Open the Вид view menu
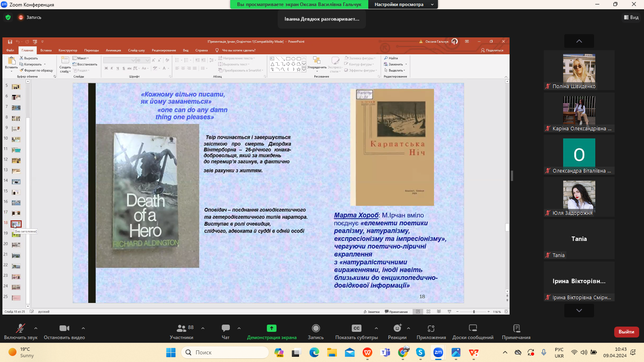 pos(631,17)
